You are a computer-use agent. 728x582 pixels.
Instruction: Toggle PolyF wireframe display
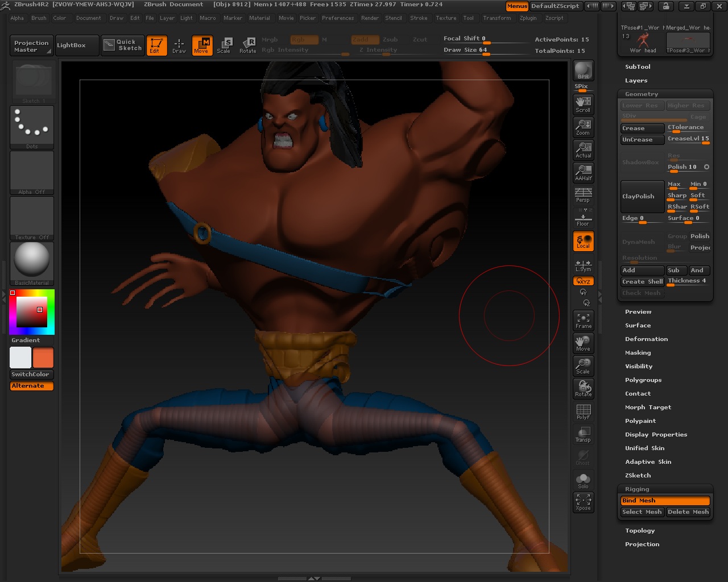coord(583,411)
